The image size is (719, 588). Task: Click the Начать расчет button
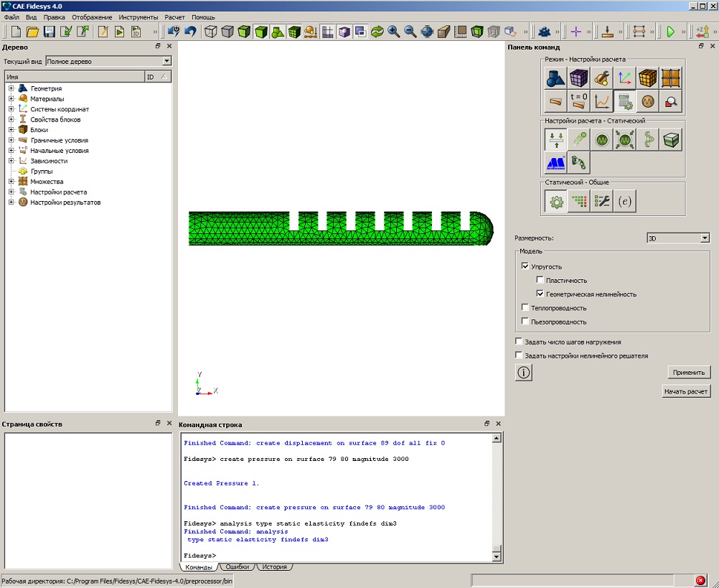[686, 391]
